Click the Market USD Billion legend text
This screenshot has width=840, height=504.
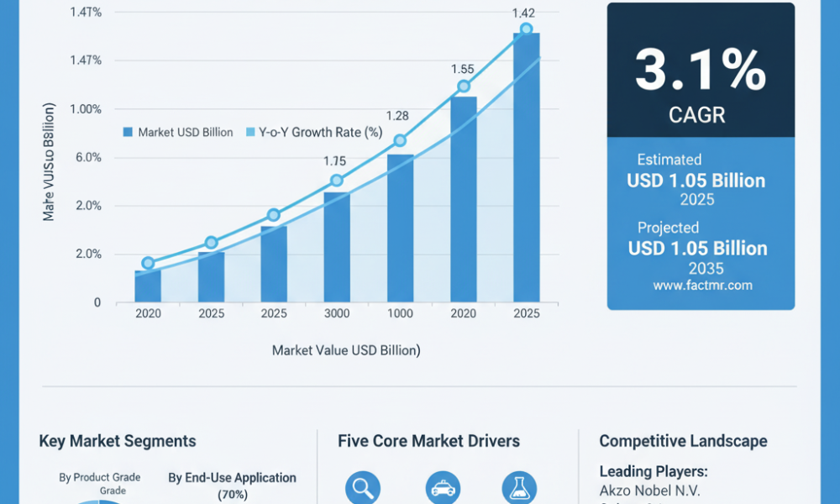click(186, 132)
